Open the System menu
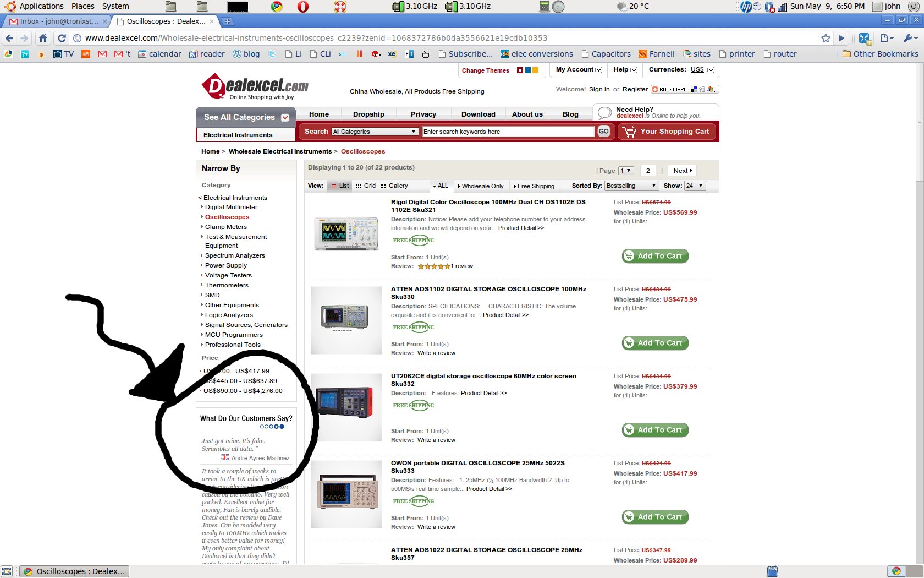924x578 pixels. click(115, 6)
